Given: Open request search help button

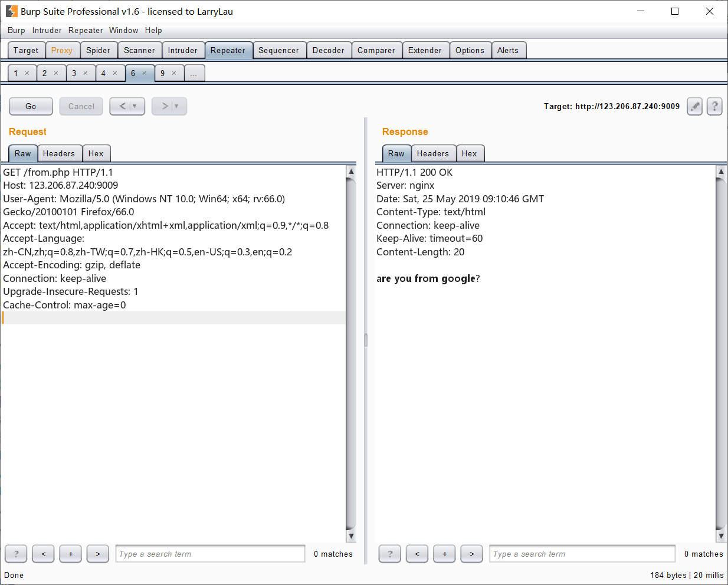Looking at the screenshot, I should tap(16, 554).
